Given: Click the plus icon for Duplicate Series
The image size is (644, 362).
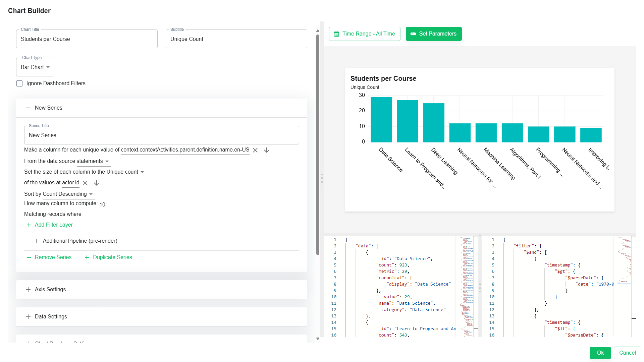Looking at the screenshot, I should point(87,257).
